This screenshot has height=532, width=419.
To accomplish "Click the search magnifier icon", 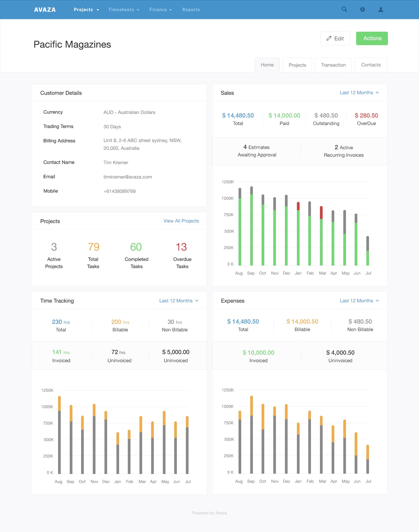I will pyautogui.click(x=344, y=9).
